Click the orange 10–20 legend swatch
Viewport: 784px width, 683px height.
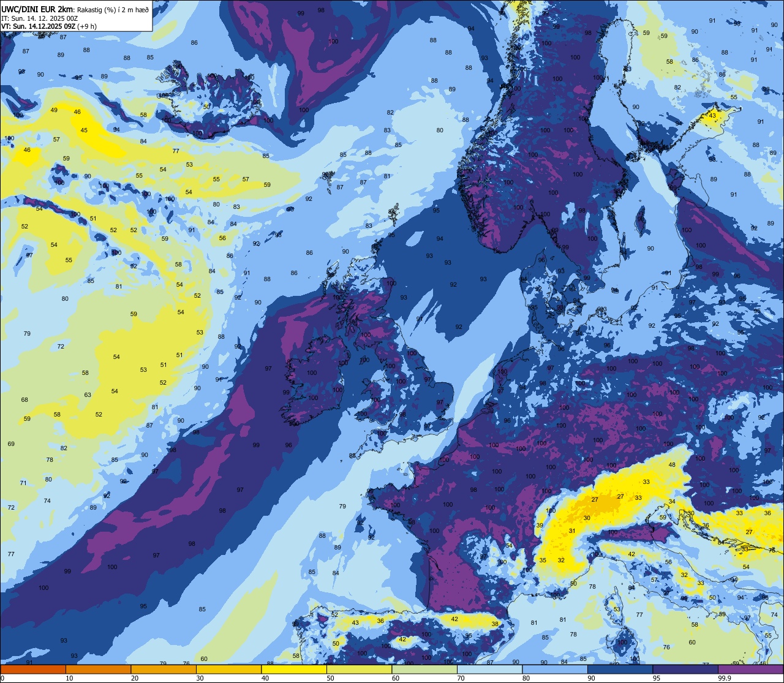click(x=98, y=670)
